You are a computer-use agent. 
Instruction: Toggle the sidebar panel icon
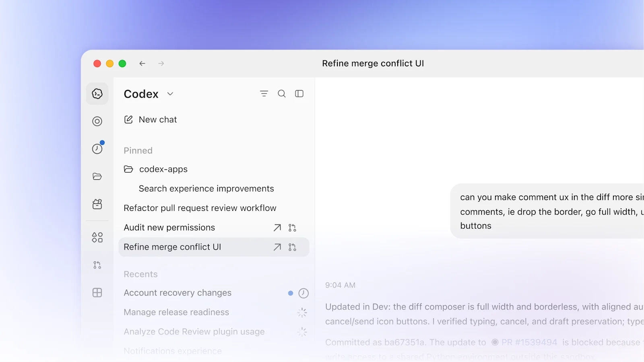coord(299,94)
